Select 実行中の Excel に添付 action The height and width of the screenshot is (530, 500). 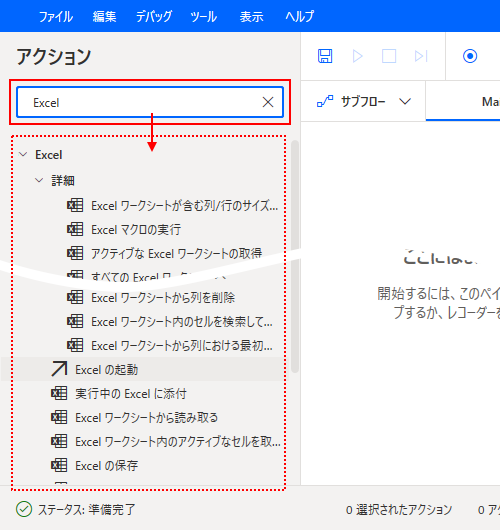point(131,393)
